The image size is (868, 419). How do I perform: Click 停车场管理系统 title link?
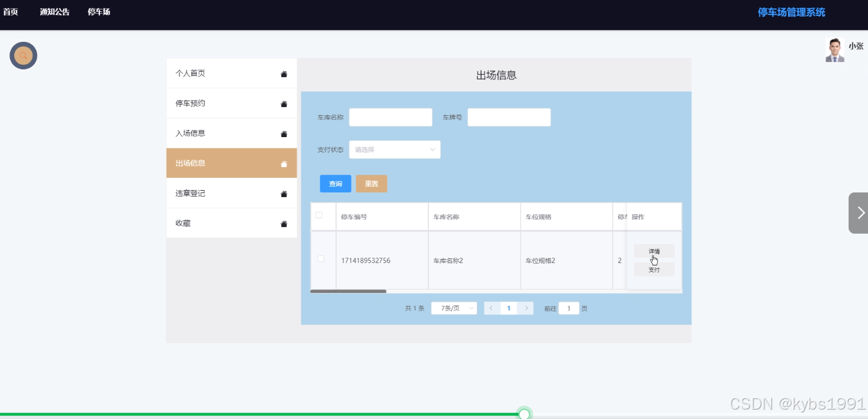click(791, 12)
